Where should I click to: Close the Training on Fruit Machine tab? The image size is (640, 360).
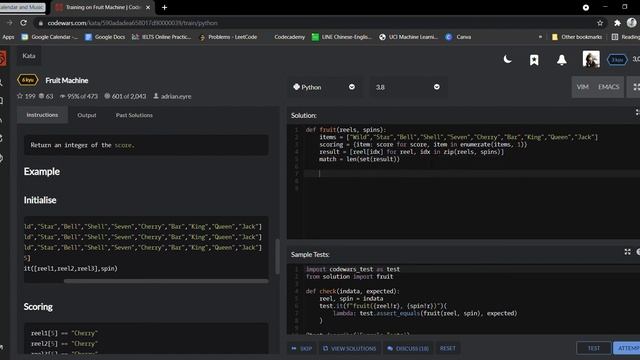(148, 7)
